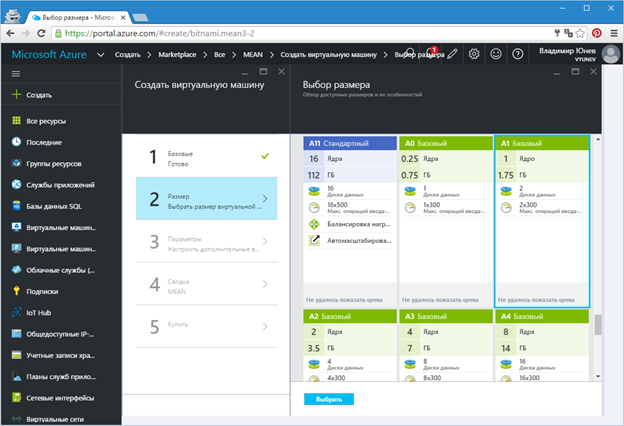Click Создать виртуальную машину breadcrumb
This screenshot has height=426, width=624.
pos(328,55)
